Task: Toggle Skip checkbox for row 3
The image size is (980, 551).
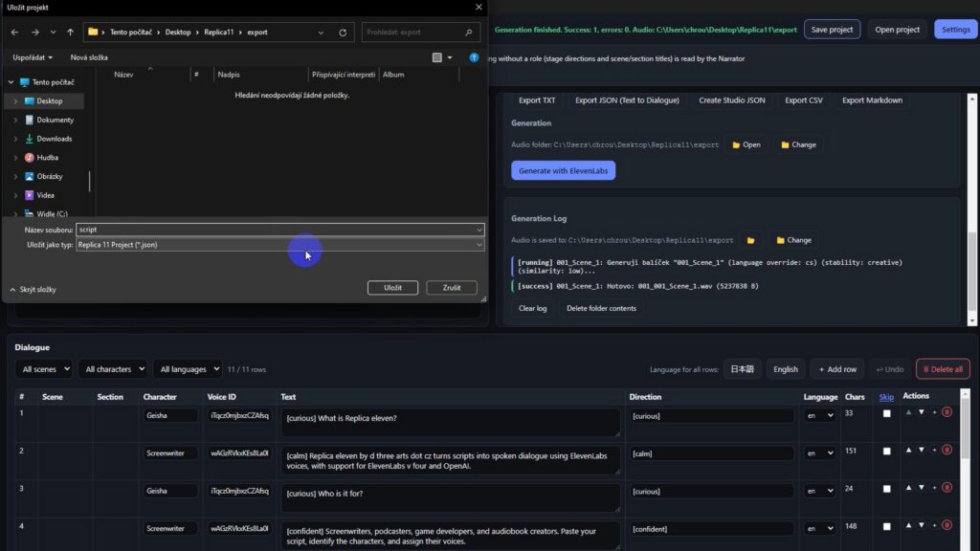Action: point(886,489)
